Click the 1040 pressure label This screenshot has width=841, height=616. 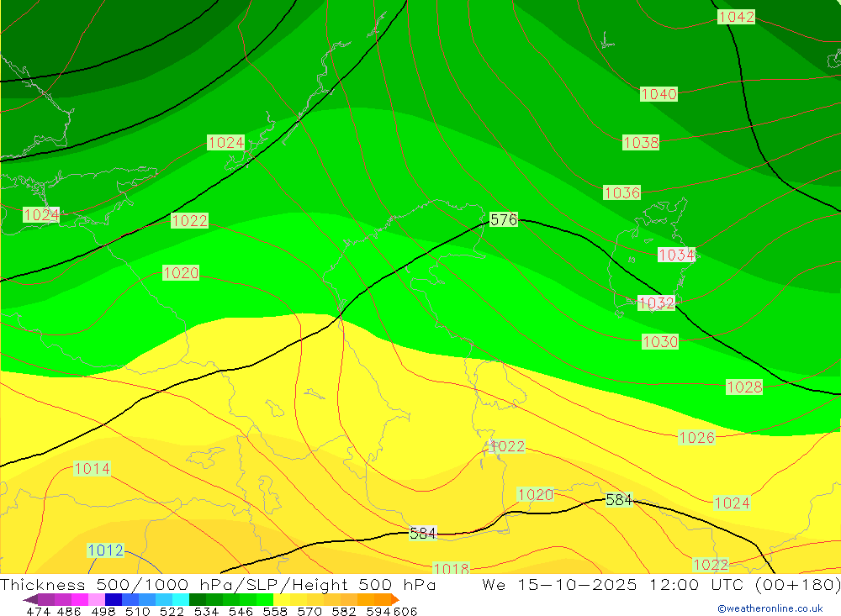point(659,94)
